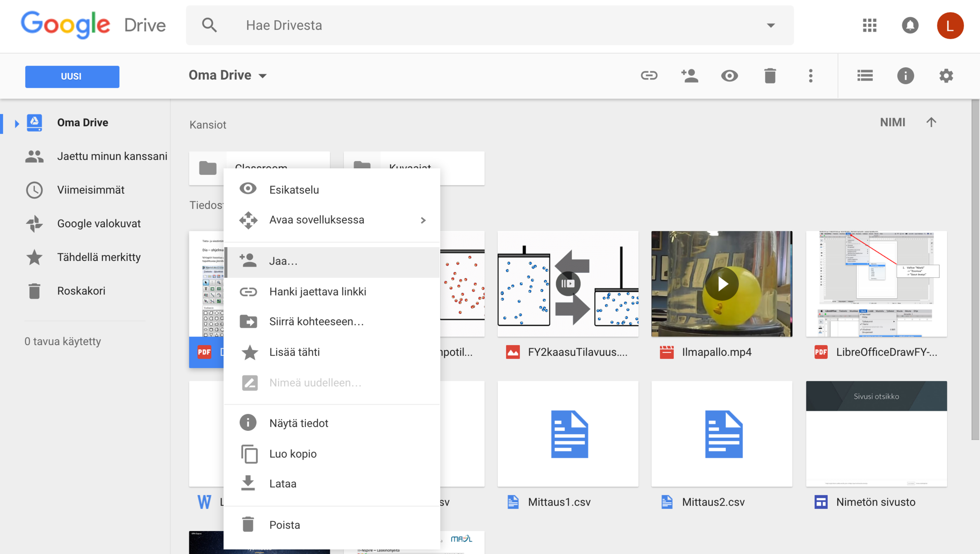Click the get shareable link toolbar icon

pos(649,76)
